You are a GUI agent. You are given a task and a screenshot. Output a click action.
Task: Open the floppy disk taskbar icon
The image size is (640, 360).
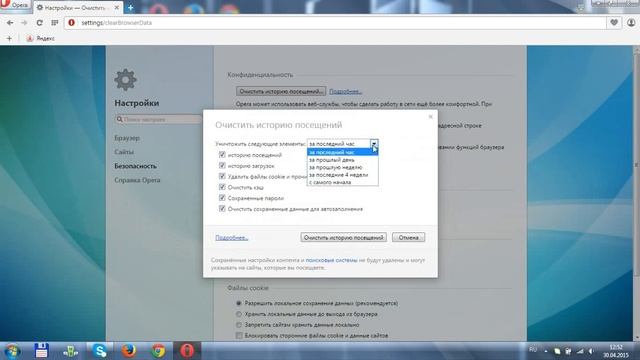click(x=41, y=351)
